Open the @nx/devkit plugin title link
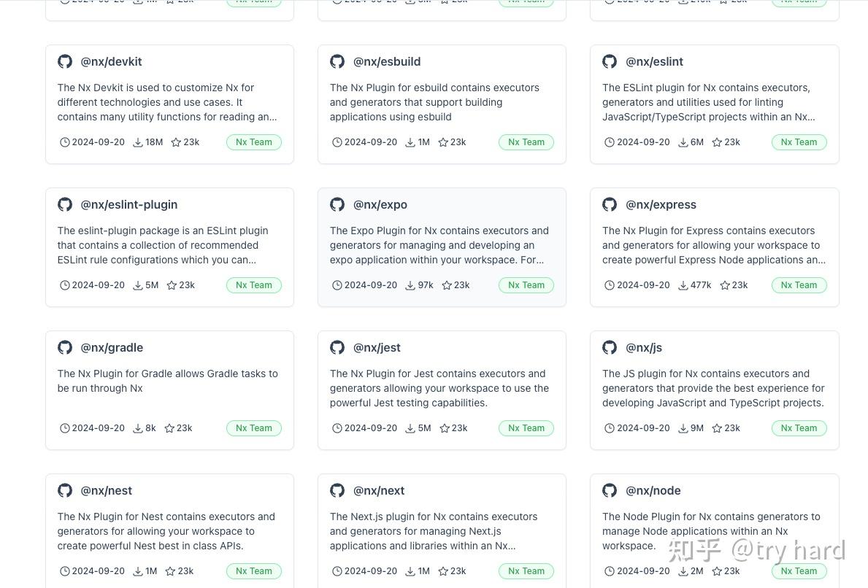Image resolution: width=868 pixels, height=588 pixels. click(x=111, y=61)
